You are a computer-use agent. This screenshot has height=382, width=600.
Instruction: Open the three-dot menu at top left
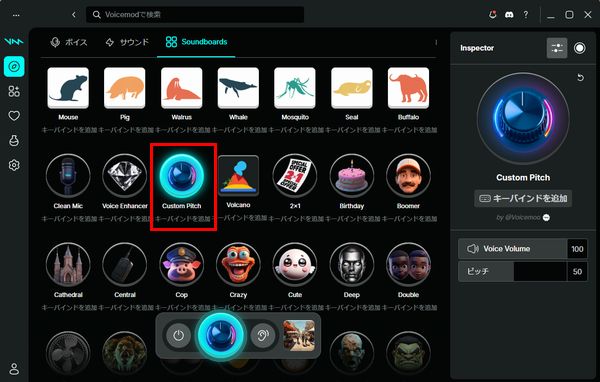tap(16, 15)
